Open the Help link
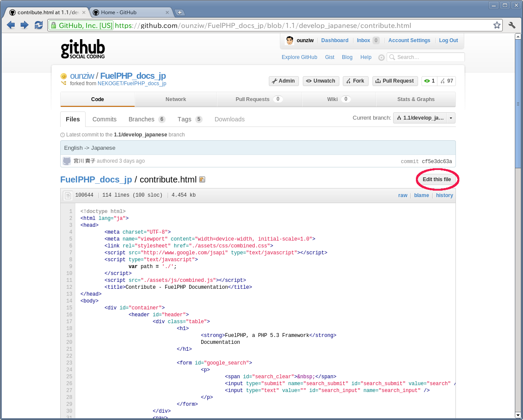 366,57
